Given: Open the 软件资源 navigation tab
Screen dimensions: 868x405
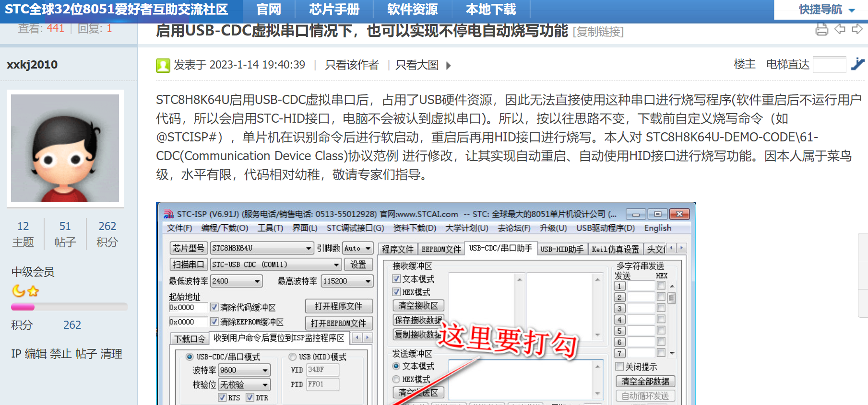Looking at the screenshot, I should pos(413,10).
